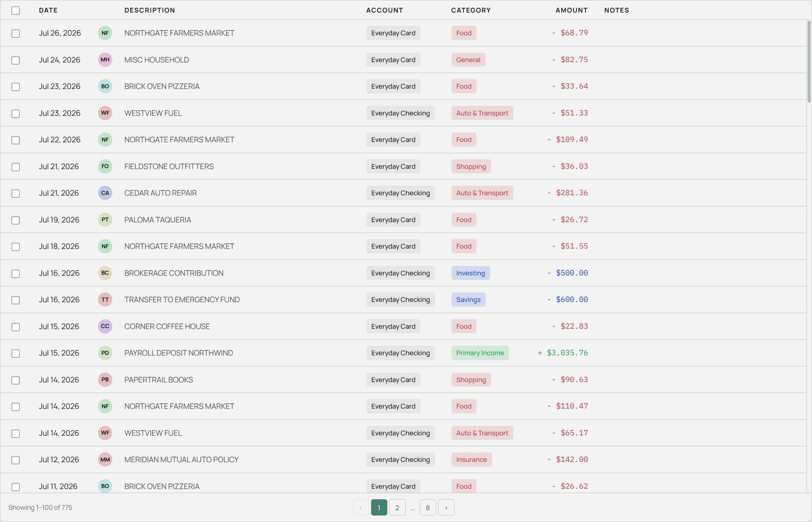Check the Jul 26 Northgate Farmers Market row
Viewport: 812px width, 522px height.
point(16,34)
